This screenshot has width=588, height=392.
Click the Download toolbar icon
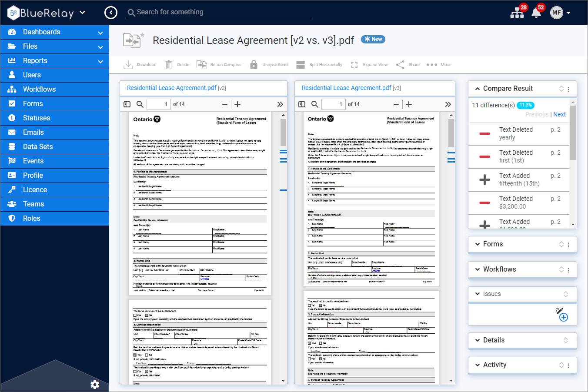point(128,65)
